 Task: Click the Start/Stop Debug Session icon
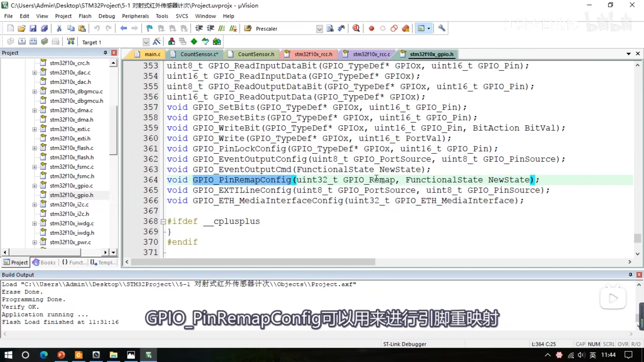pyautogui.click(x=356, y=28)
